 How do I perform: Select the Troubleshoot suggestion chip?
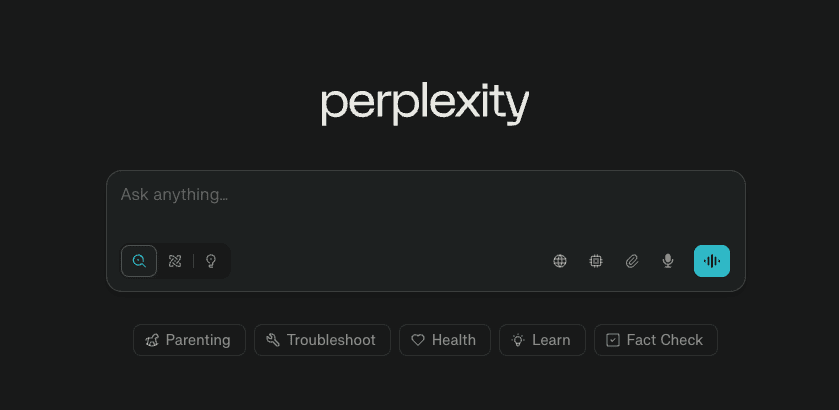tap(322, 340)
